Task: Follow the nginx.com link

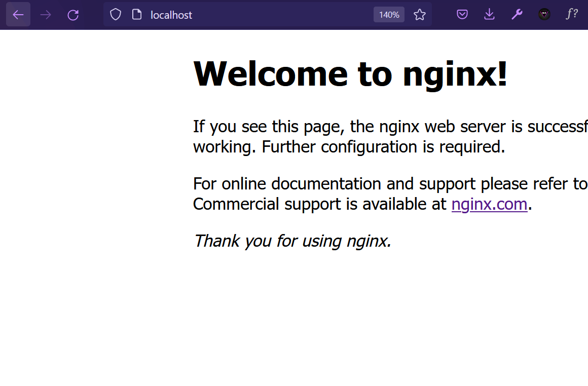Action: click(x=489, y=204)
